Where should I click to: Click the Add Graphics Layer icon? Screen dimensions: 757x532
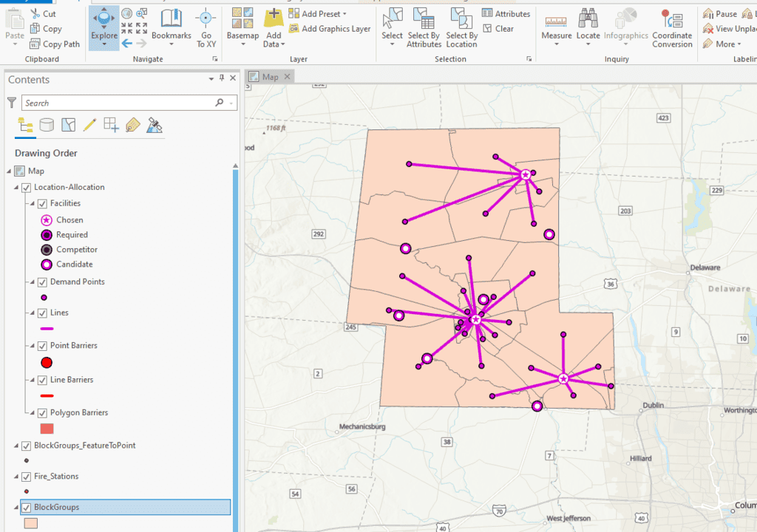[293, 29]
